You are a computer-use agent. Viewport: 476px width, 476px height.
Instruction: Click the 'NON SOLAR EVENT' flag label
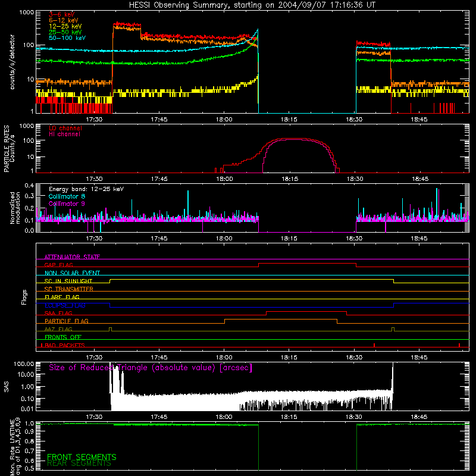click(x=72, y=273)
